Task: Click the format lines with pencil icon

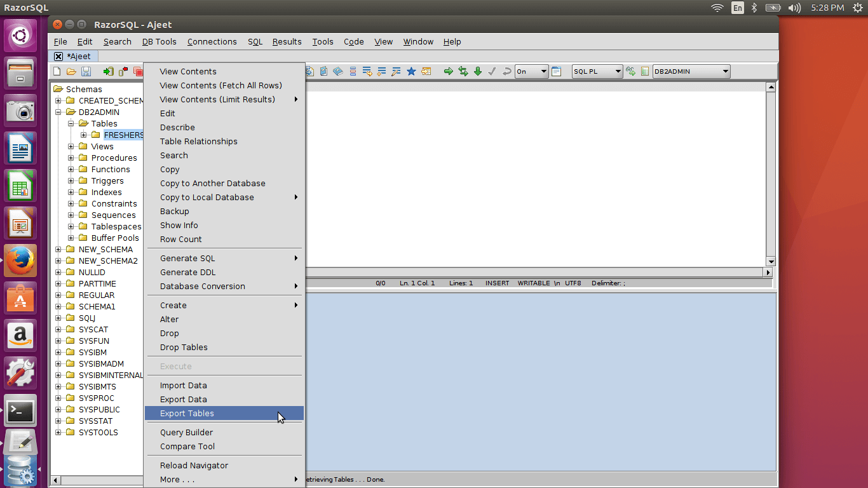Action: pos(397,71)
